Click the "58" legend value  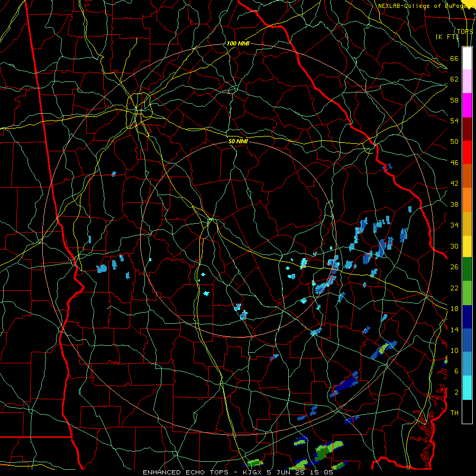[x=454, y=100]
